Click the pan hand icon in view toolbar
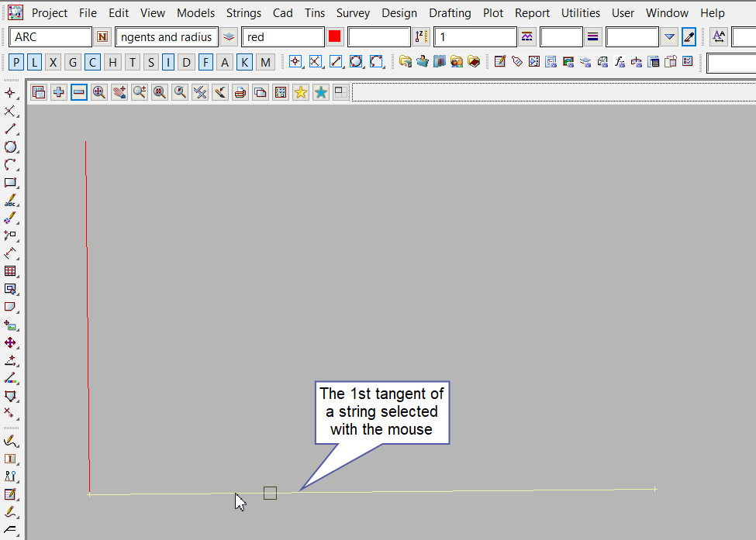756x540 pixels. (119, 92)
